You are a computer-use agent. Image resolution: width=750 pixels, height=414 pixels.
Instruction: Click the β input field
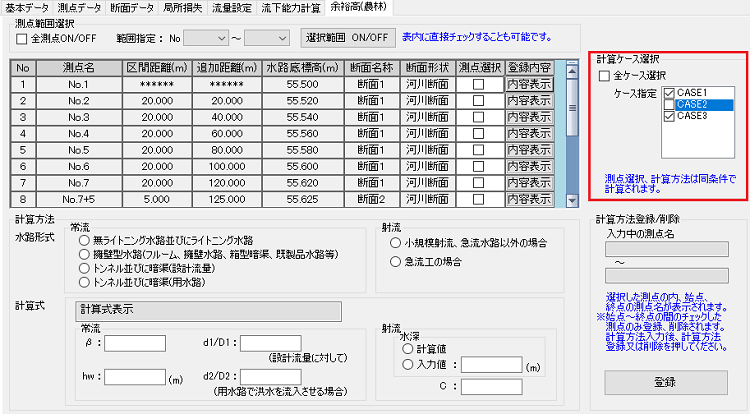[x=135, y=343]
